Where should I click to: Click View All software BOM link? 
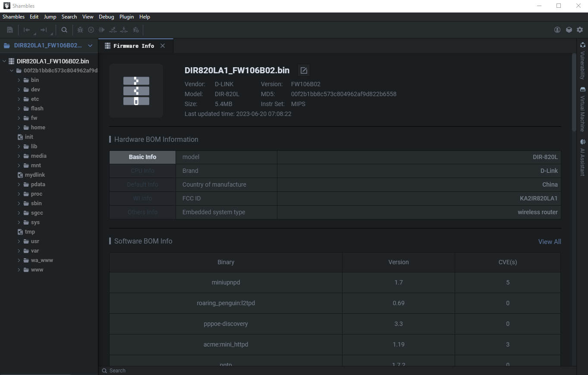550,242
